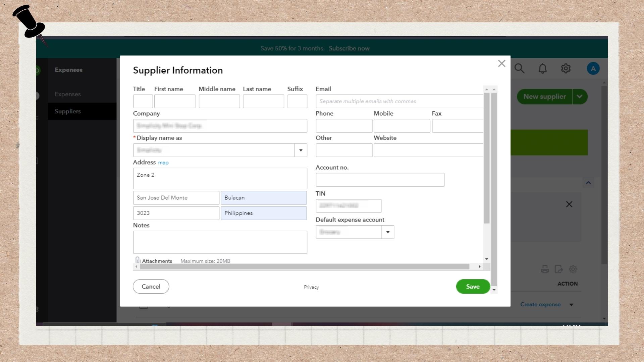Close the Supplier Information dialog
This screenshot has height=362, width=644.
coord(501,63)
